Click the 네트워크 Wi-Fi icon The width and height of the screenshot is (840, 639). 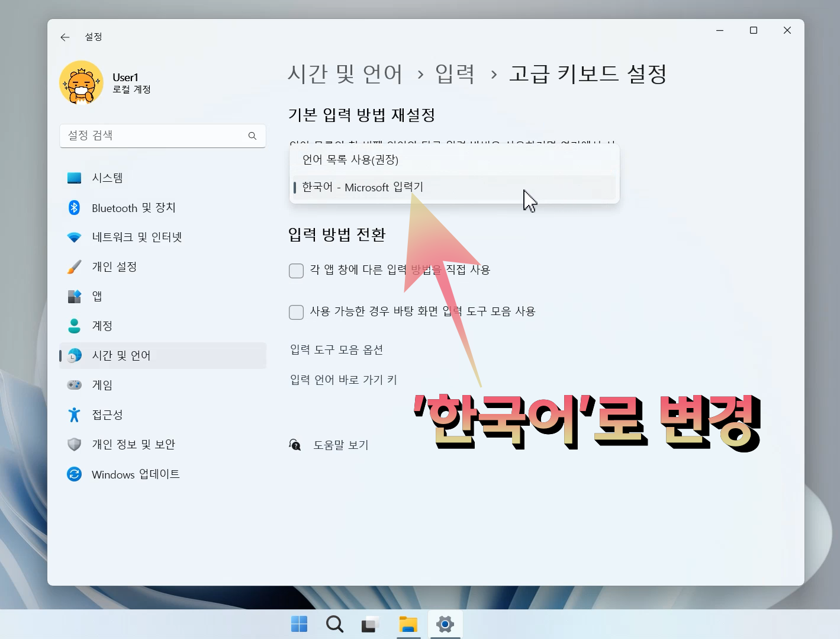click(x=74, y=237)
